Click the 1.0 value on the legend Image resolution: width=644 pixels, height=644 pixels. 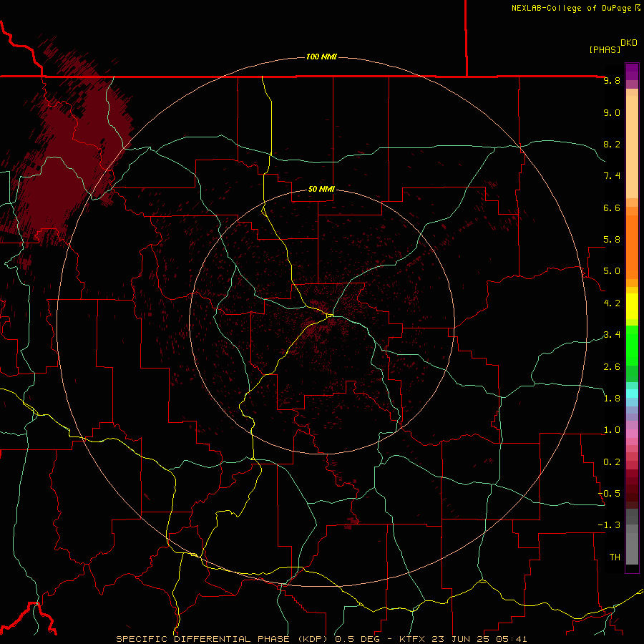pyautogui.click(x=612, y=430)
